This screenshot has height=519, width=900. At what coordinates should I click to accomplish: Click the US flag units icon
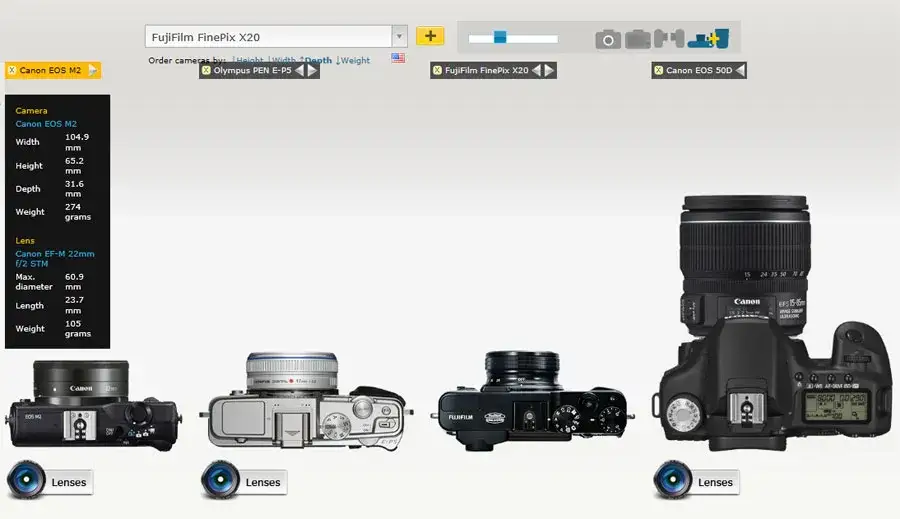pyautogui.click(x=398, y=59)
